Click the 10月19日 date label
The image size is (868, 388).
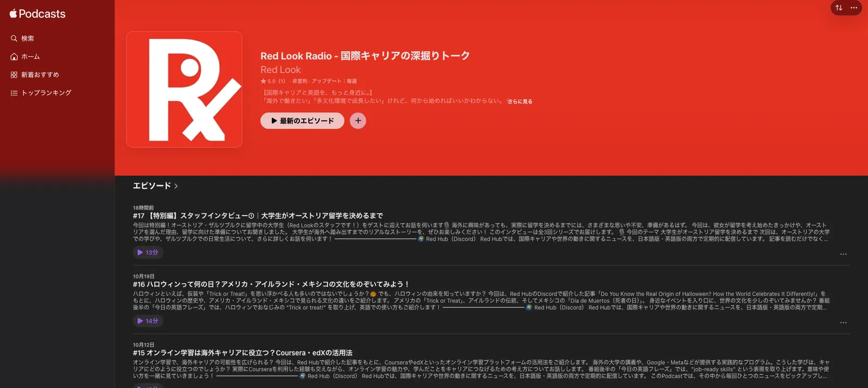click(x=144, y=276)
